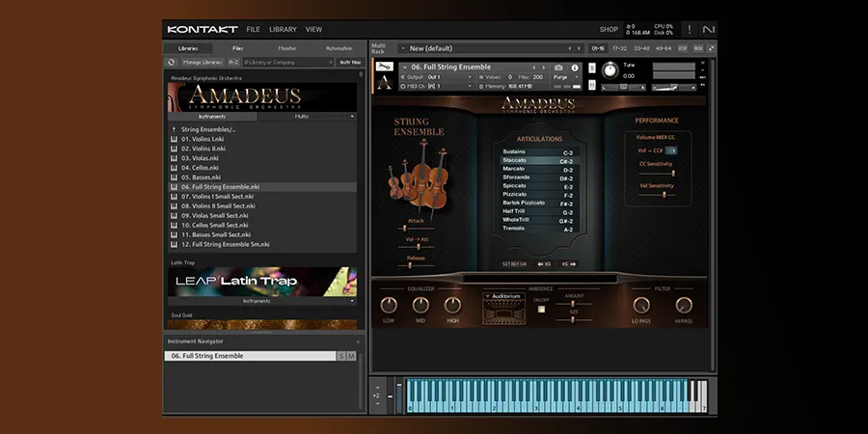868x434 pixels.
Task: Shift keyboard octave down arrow
Action: [x=377, y=404]
